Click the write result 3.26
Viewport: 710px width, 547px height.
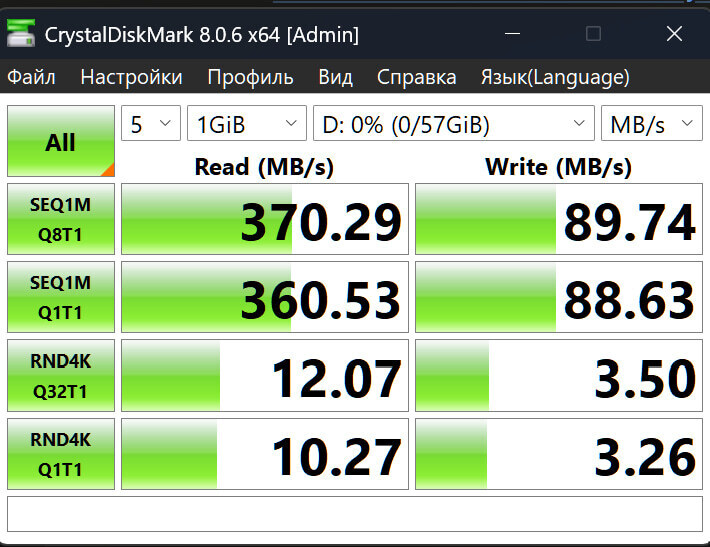(x=559, y=454)
